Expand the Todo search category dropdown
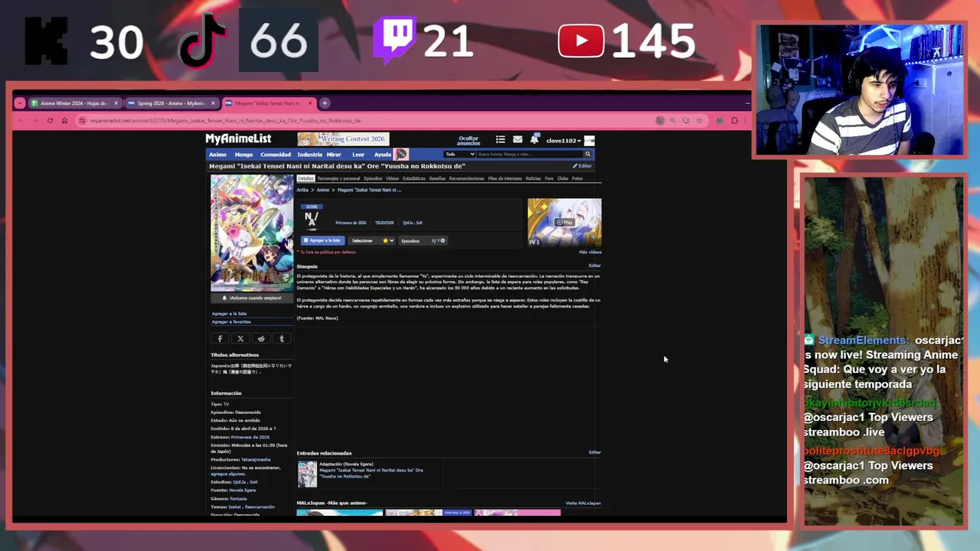The width and height of the screenshot is (980, 551). coord(459,155)
